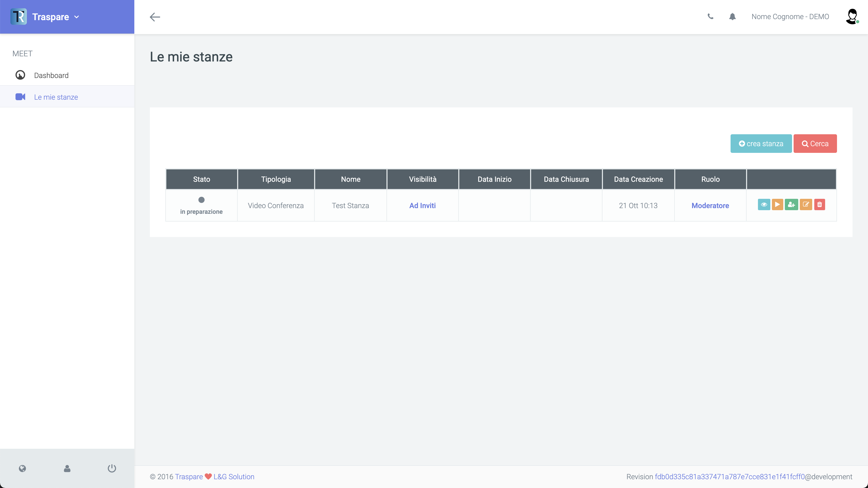This screenshot has height=488, width=868.
Task: Click the globe language icon
Action: 22,468
